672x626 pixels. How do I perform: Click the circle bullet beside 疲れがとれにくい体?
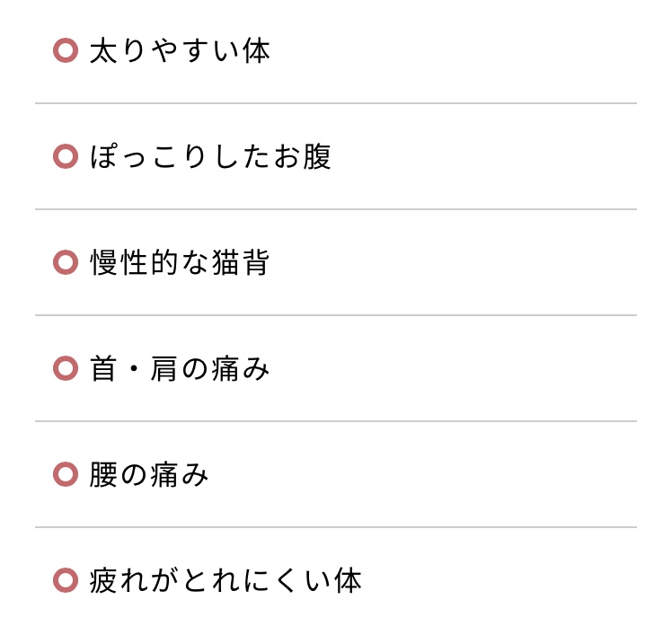click(66, 580)
